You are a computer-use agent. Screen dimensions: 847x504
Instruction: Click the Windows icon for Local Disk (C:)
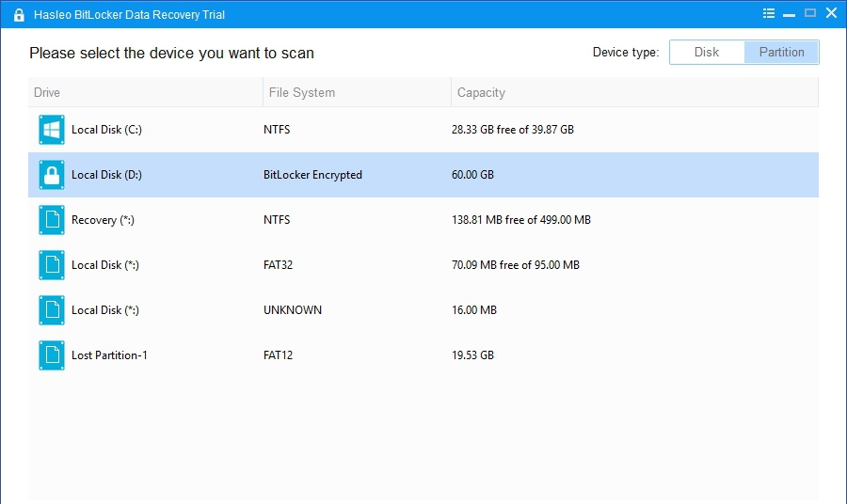(x=52, y=130)
